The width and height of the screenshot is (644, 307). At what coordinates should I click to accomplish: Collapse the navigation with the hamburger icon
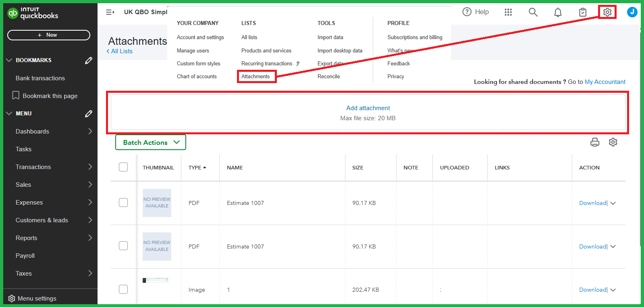point(110,12)
